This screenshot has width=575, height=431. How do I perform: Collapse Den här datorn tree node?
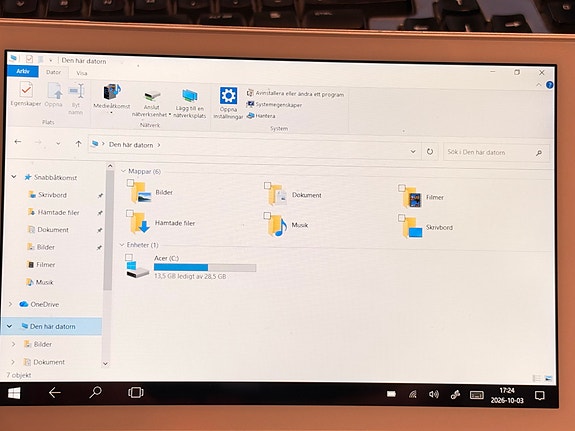[x=9, y=326]
